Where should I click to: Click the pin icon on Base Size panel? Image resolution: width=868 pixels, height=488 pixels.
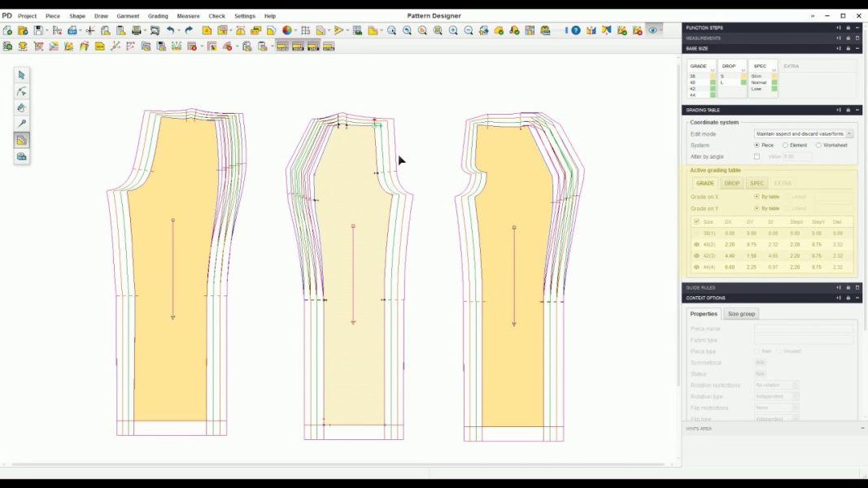click(x=838, y=49)
